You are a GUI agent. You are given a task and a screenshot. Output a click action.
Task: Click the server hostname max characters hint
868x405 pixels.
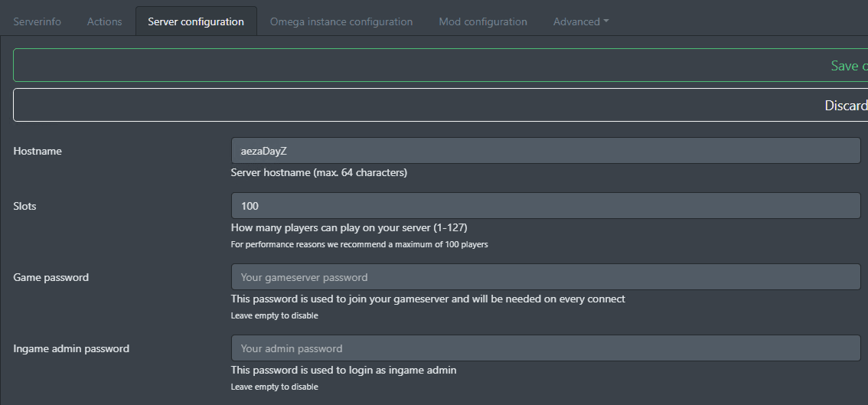318,172
